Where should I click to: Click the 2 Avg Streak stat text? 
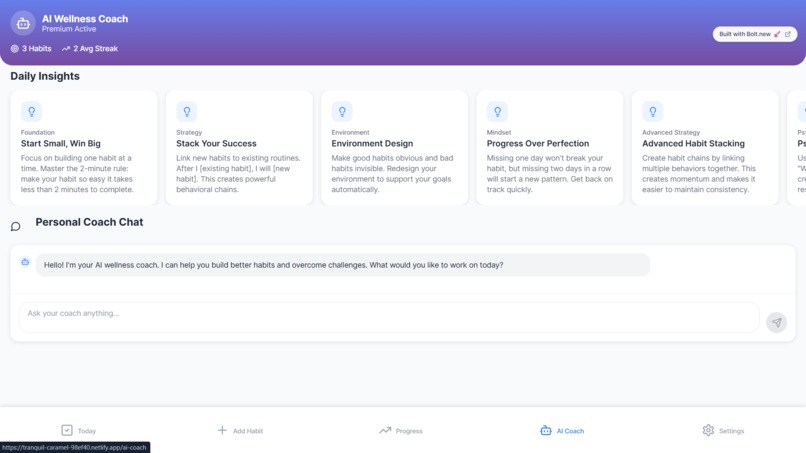click(x=96, y=48)
